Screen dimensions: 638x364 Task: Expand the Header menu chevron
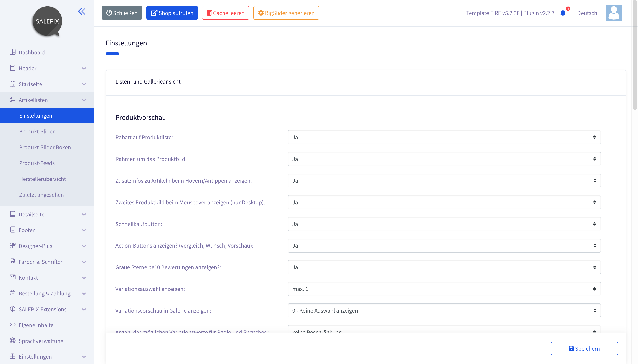[x=84, y=68]
